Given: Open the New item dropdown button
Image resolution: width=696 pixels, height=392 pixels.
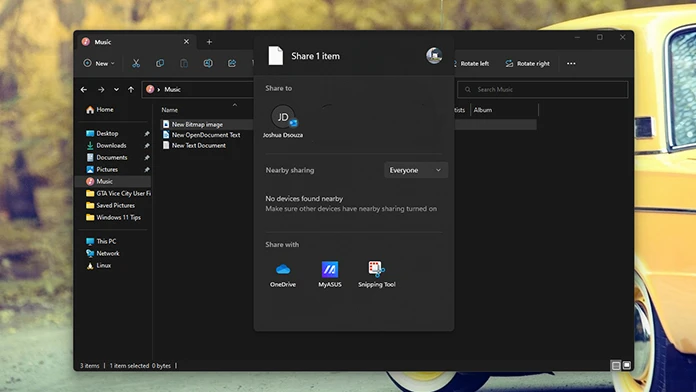Looking at the screenshot, I should [99, 63].
